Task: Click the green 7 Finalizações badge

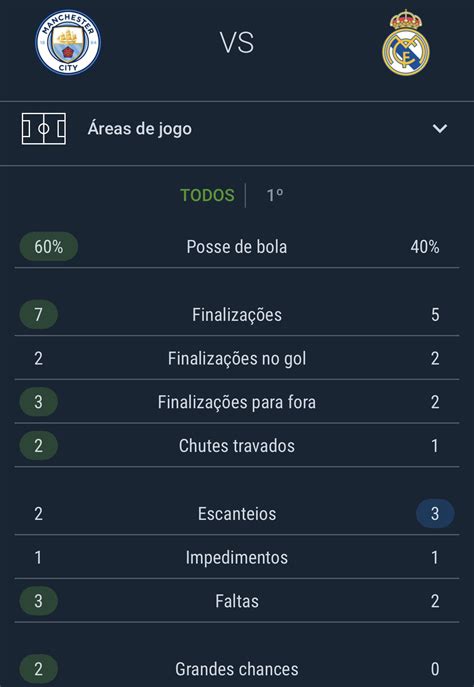Action: 39,314
